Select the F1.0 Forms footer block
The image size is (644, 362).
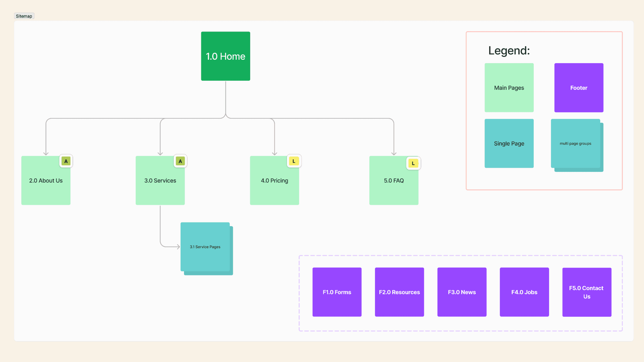tap(337, 292)
